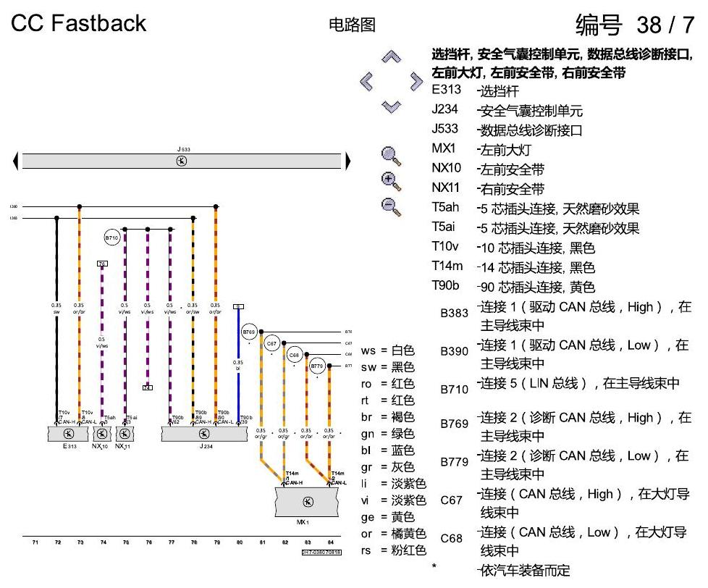This screenshot has height=588, width=708.
Task: Click current path number 80
Action: pyautogui.click(x=240, y=542)
